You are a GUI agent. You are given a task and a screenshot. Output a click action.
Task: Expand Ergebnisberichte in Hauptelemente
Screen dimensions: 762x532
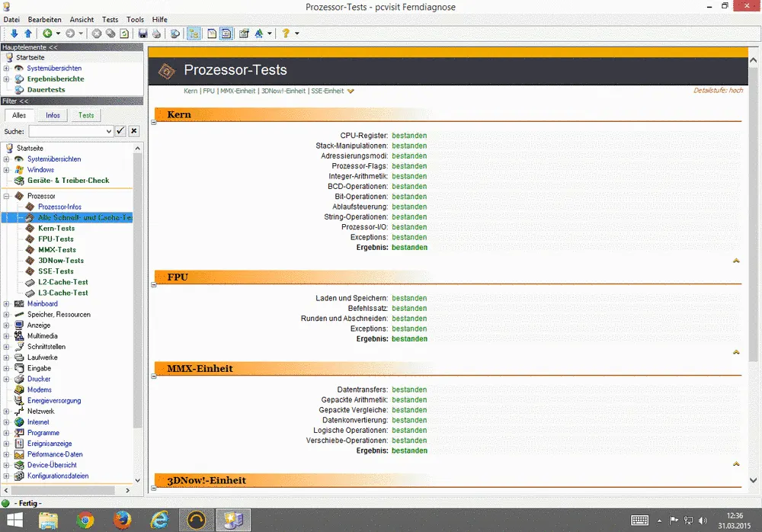point(6,79)
